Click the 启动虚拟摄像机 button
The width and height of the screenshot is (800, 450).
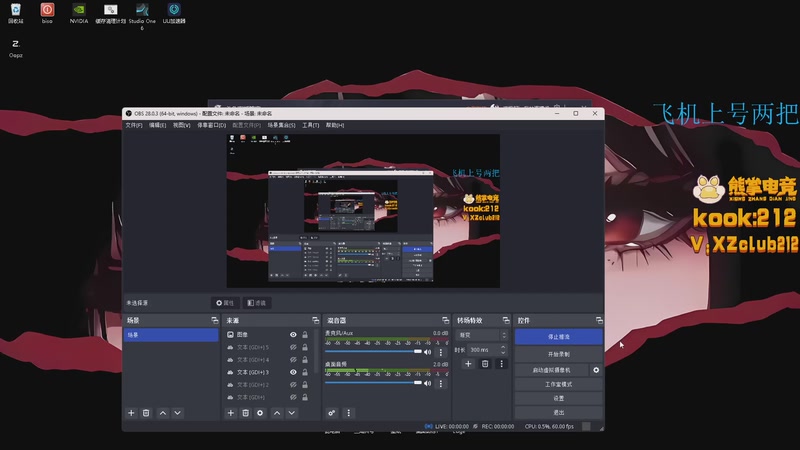point(552,370)
